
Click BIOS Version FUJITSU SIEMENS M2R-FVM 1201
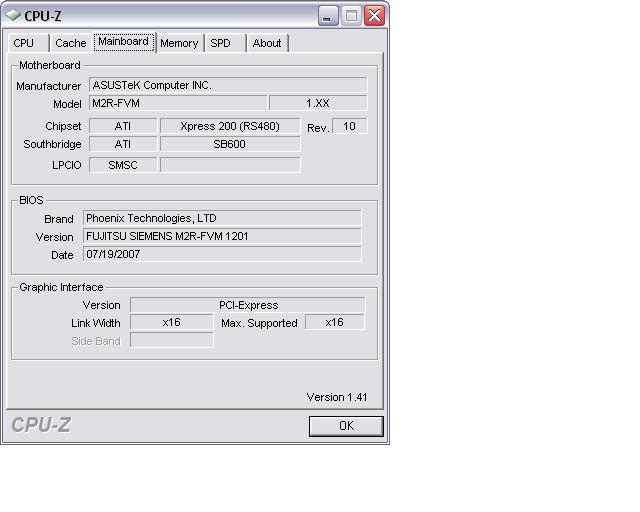tap(222, 236)
